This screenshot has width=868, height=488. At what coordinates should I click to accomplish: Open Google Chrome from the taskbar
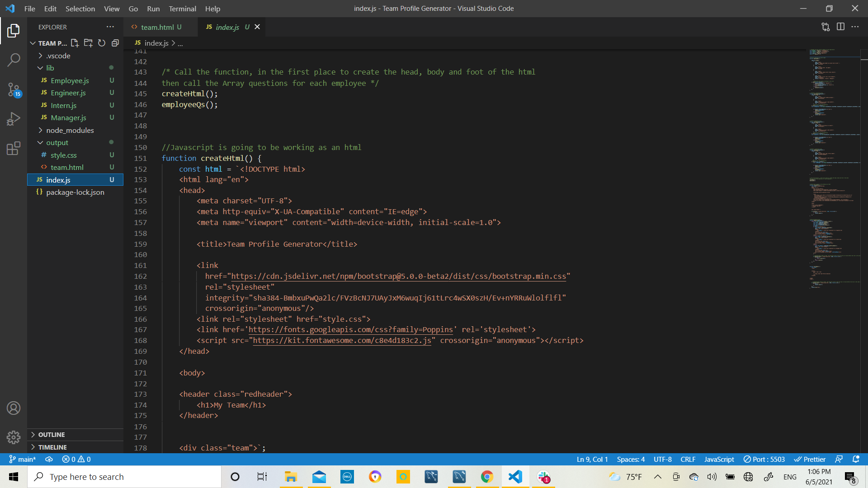[x=486, y=476]
